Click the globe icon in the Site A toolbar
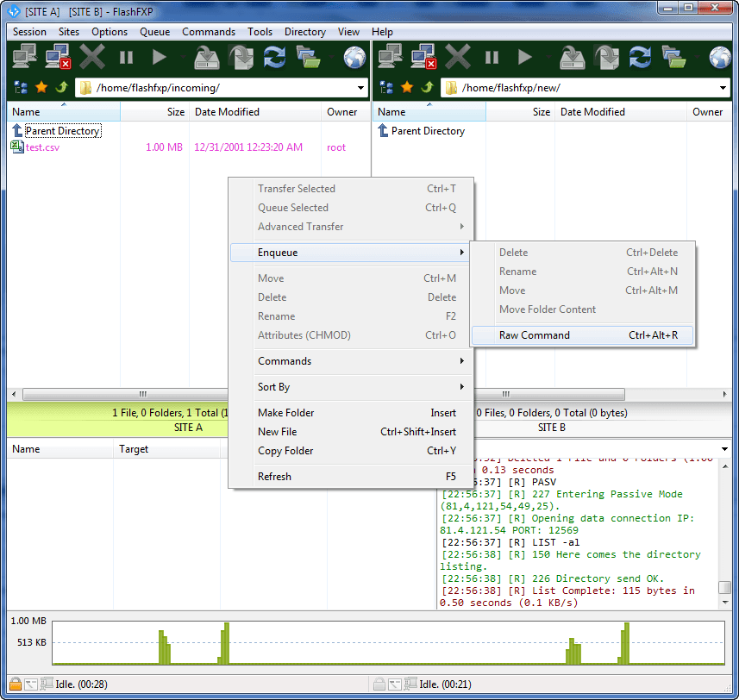The image size is (739, 700). tap(355, 58)
